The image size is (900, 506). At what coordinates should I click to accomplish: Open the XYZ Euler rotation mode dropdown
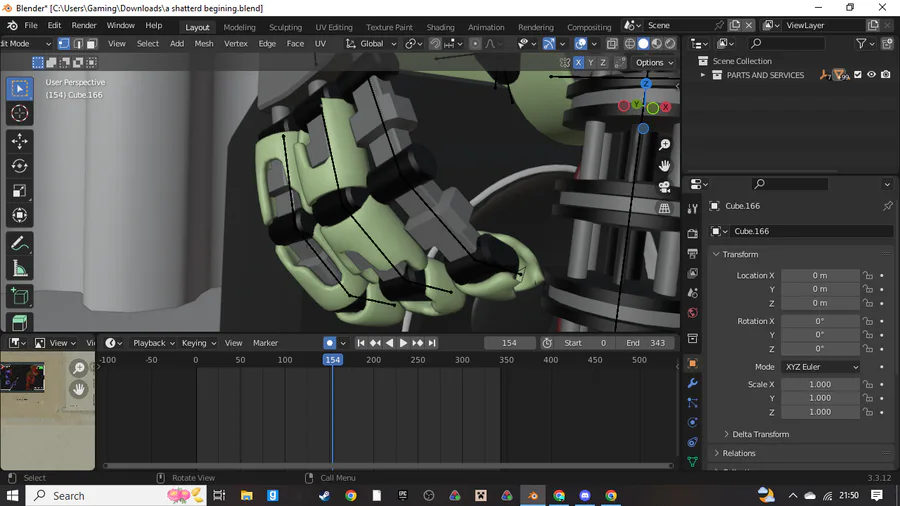pos(820,367)
